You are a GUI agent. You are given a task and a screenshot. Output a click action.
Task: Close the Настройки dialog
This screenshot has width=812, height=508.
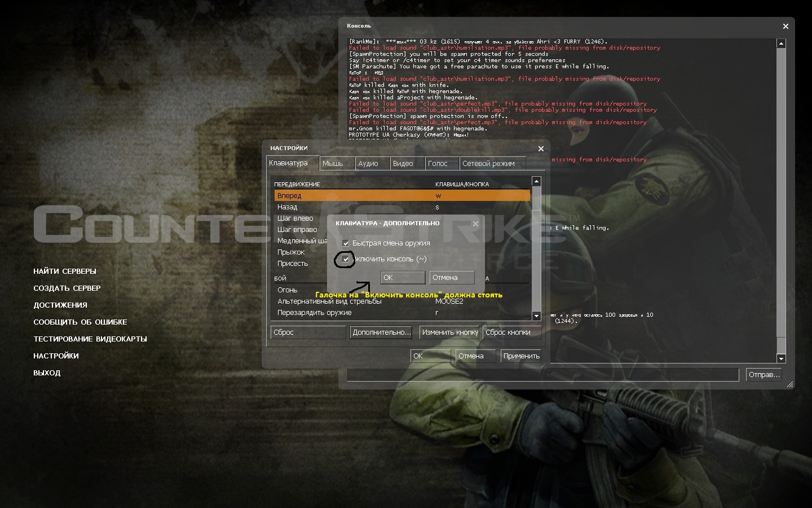point(541,148)
